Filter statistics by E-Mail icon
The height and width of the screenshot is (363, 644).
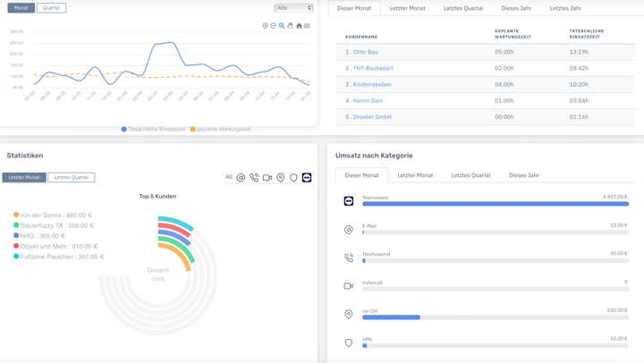[241, 178]
